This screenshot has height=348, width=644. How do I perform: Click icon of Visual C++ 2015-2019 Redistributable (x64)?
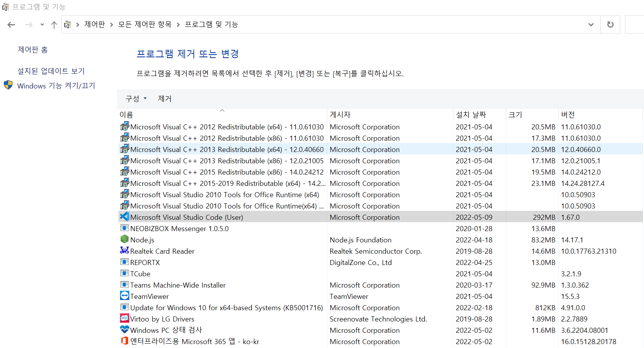coord(125,183)
